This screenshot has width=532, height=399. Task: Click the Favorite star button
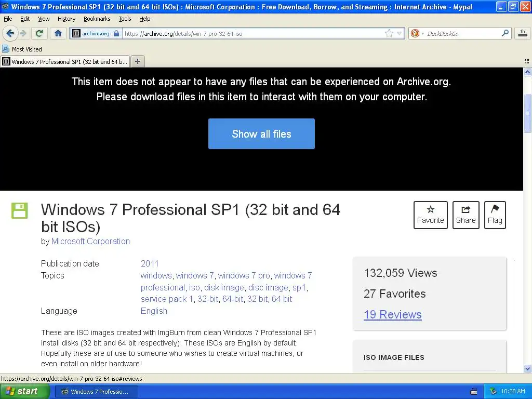pyautogui.click(x=431, y=215)
